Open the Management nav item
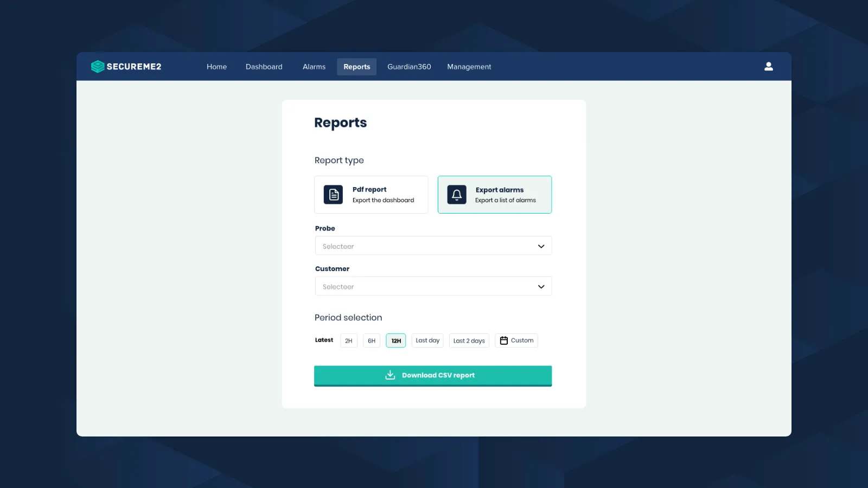This screenshot has width=868, height=488. tap(469, 67)
